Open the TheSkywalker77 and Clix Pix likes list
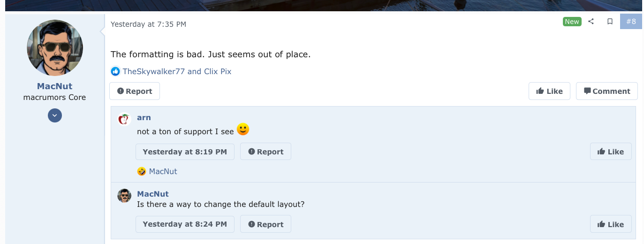644x244 pixels. [x=177, y=71]
